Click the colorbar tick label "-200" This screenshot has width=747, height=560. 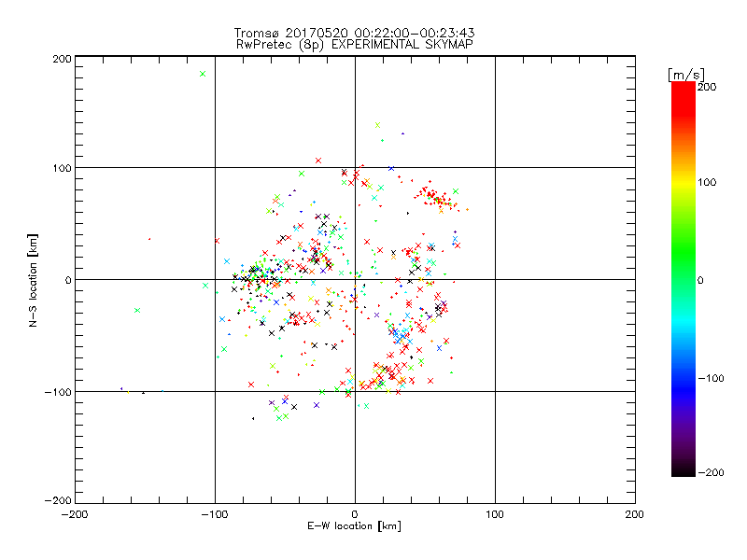tap(711, 472)
